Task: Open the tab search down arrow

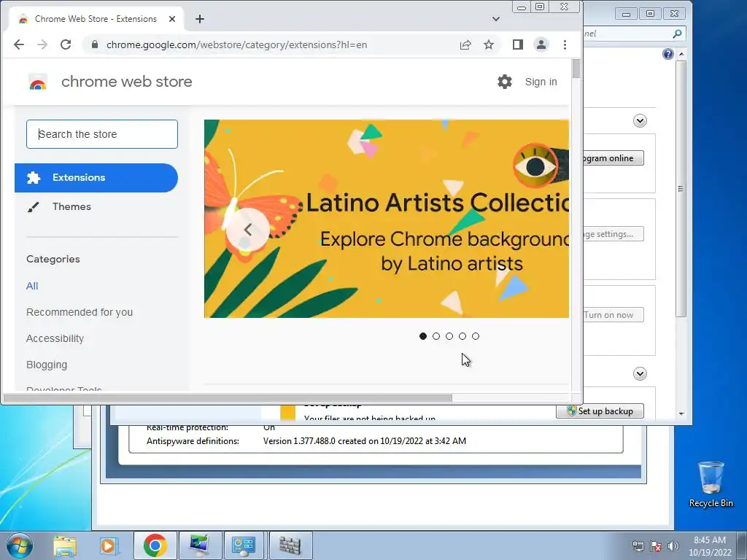Action: [x=496, y=19]
